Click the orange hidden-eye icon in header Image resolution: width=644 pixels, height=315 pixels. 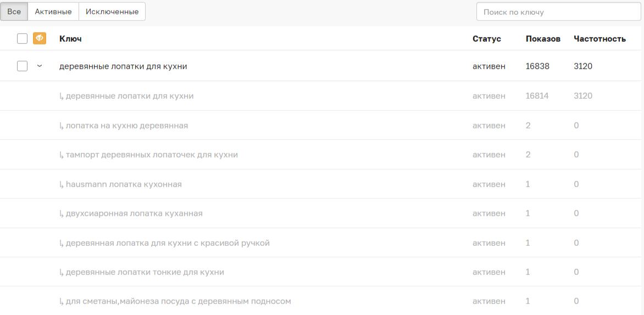click(x=39, y=38)
